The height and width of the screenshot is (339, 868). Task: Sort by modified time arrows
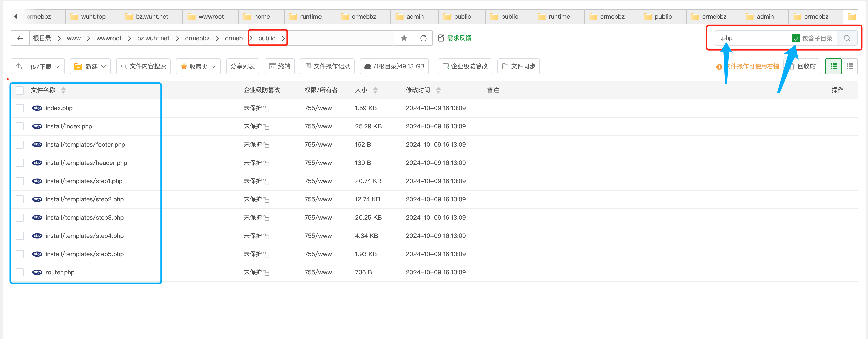click(x=438, y=90)
